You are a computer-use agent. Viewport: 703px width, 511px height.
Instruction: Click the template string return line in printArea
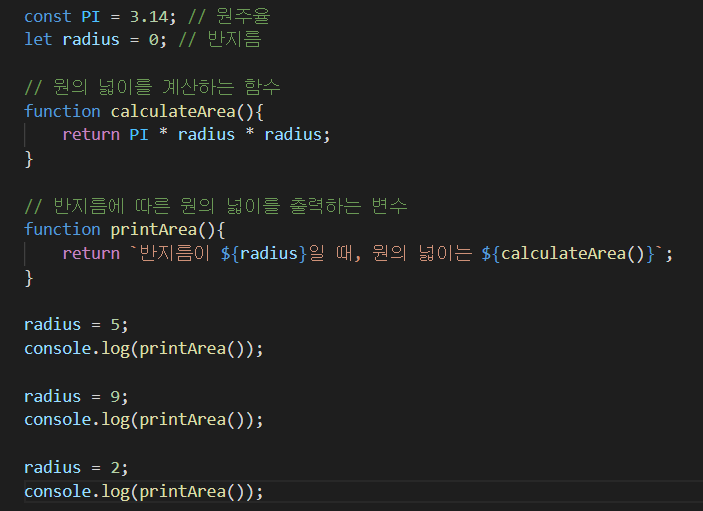(x=368, y=253)
